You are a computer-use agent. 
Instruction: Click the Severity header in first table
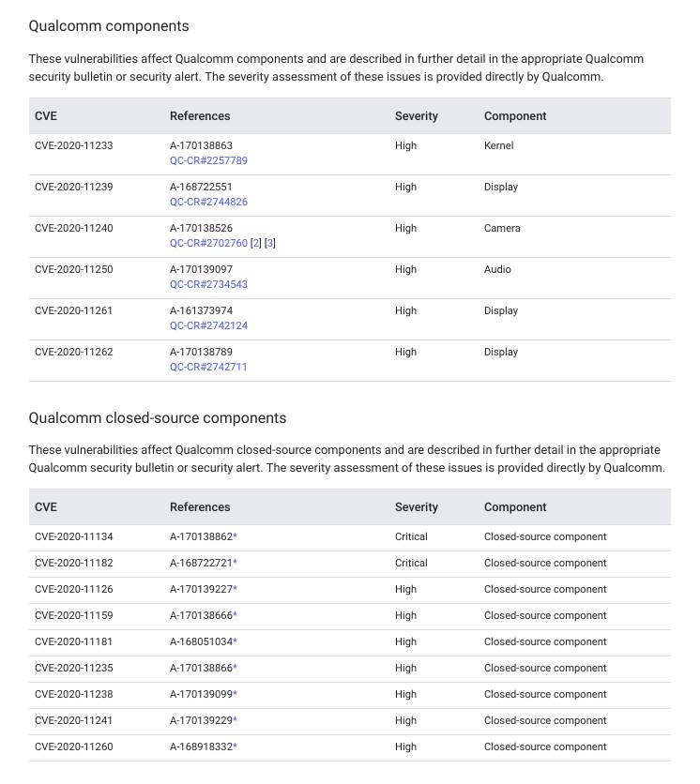[417, 116]
